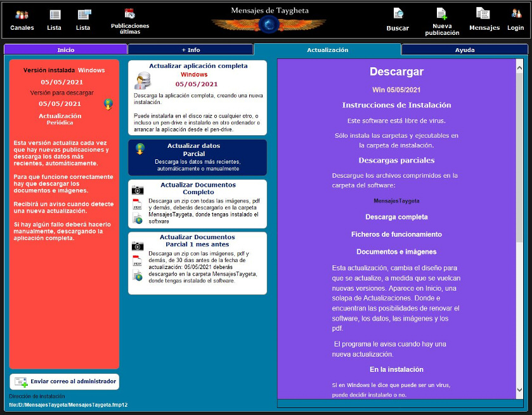Click the scrollbar down arrow in Descargar panel
Viewport: 532px width, 415px height.
point(519,390)
